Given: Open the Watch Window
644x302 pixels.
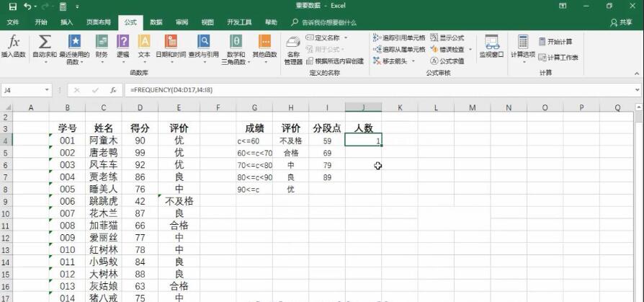Looking at the screenshot, I should [x=491, y=46].
